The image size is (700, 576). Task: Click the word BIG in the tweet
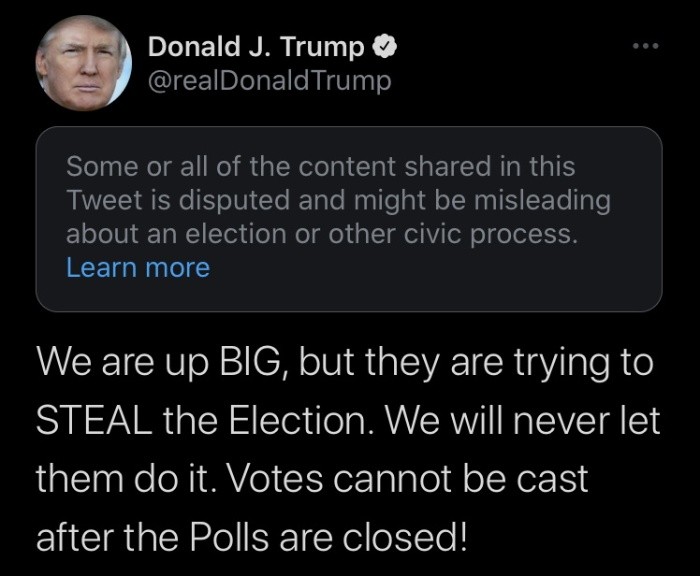coord(230,361)
